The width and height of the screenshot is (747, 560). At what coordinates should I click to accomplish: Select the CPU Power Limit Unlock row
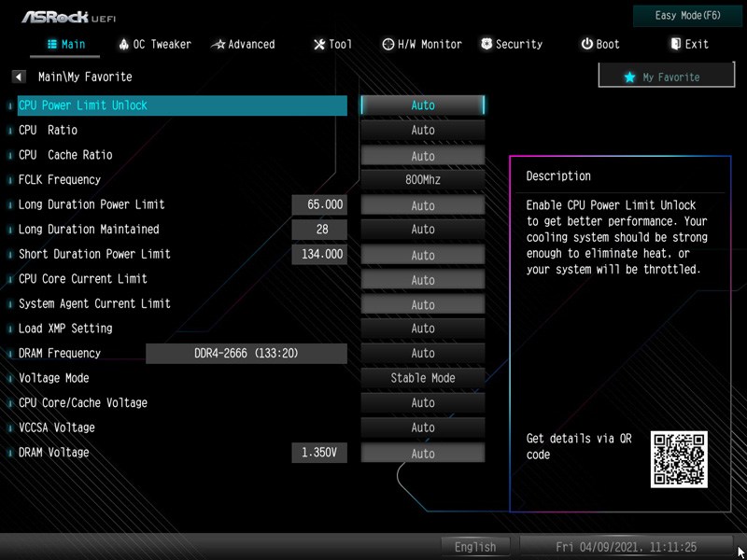coord(182,105)
